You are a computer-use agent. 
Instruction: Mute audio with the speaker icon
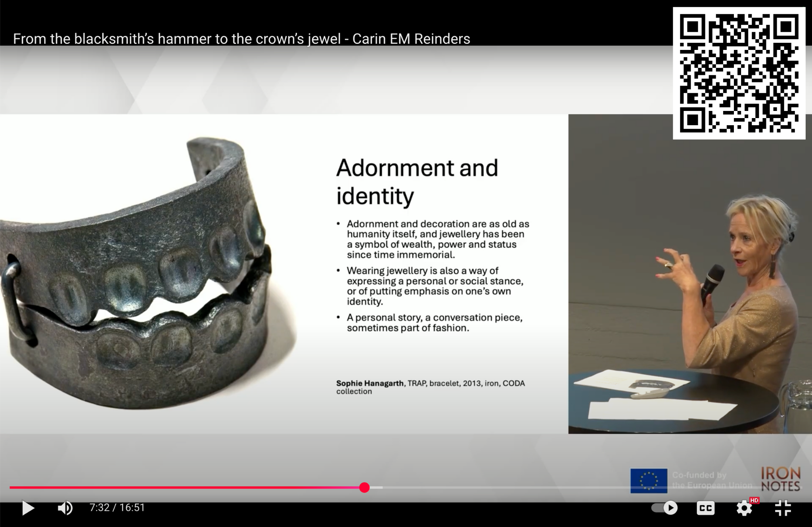coord(65,508)
